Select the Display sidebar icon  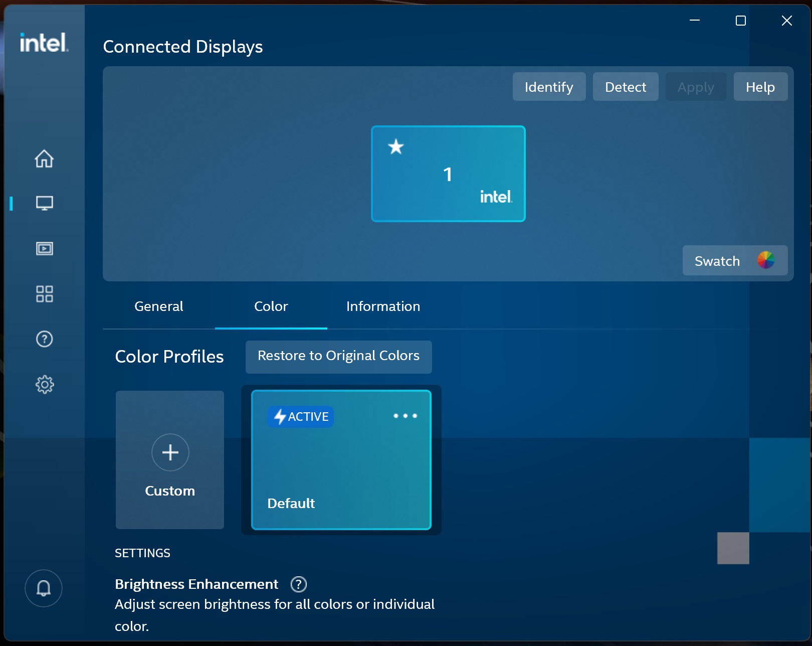45,203
